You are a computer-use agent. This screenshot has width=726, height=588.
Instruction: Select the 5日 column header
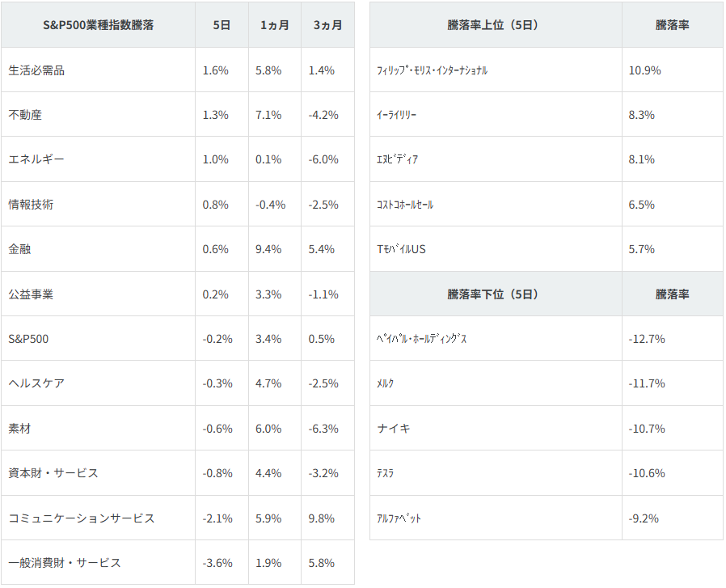point(222,25)
